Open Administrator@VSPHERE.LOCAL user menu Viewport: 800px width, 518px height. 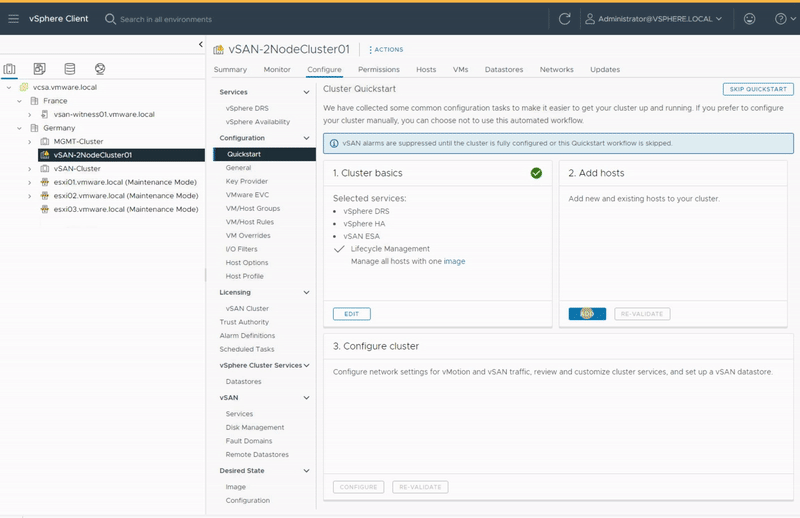pos(656,19)
